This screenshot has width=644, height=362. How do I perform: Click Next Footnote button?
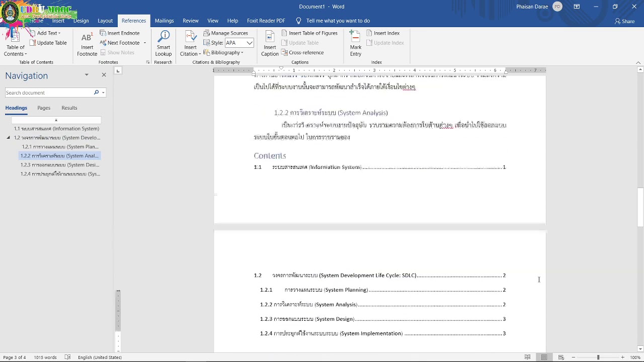(120, 43)
